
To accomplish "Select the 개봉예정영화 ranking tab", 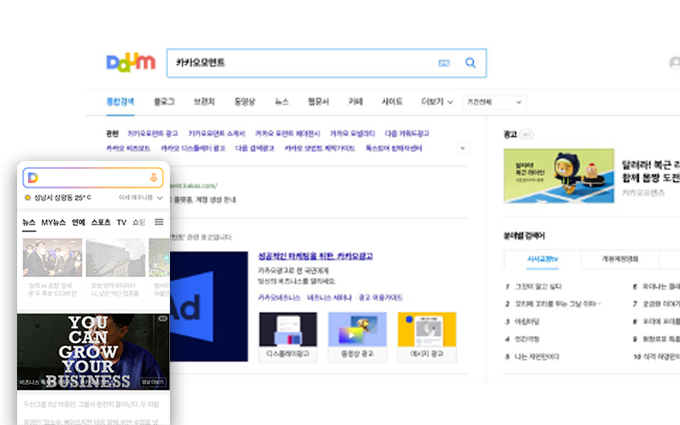I will (620, 259).
